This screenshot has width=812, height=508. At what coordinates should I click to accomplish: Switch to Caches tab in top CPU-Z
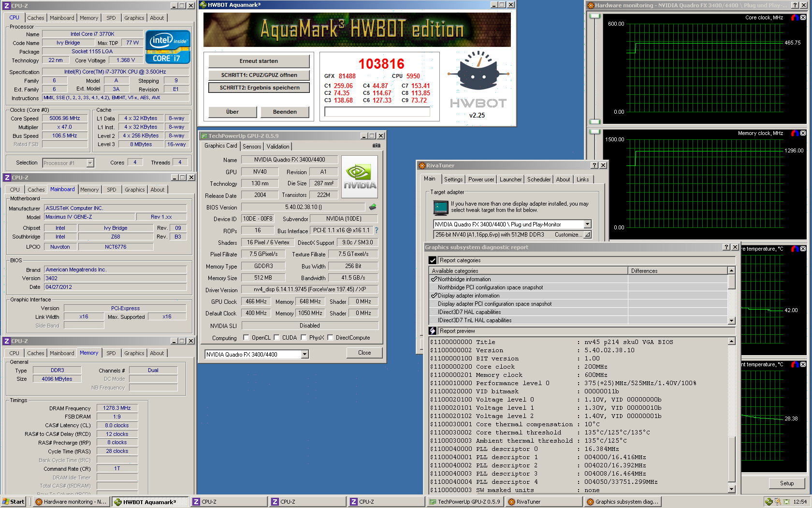coord(36,18)
